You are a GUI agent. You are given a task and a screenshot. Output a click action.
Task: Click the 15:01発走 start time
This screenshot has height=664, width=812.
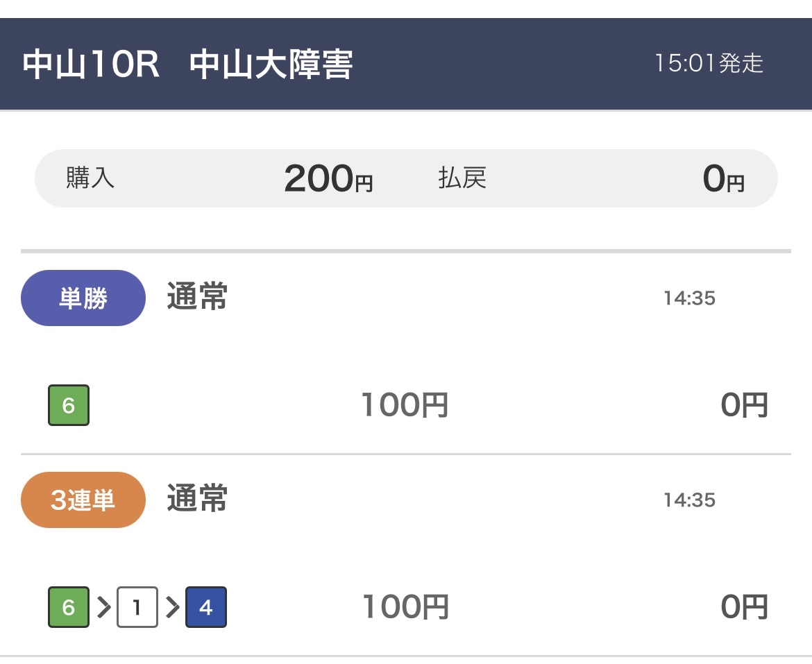pos(709,64)
